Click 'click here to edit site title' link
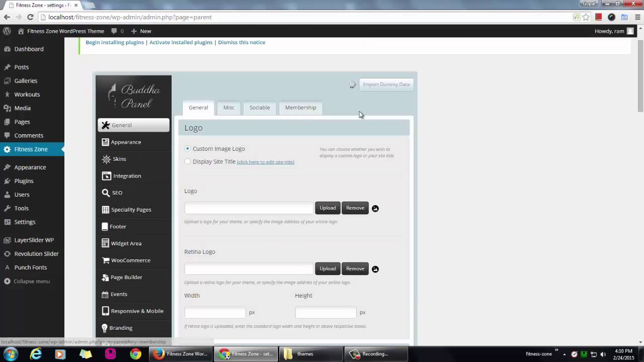 [x=266, y=162]
